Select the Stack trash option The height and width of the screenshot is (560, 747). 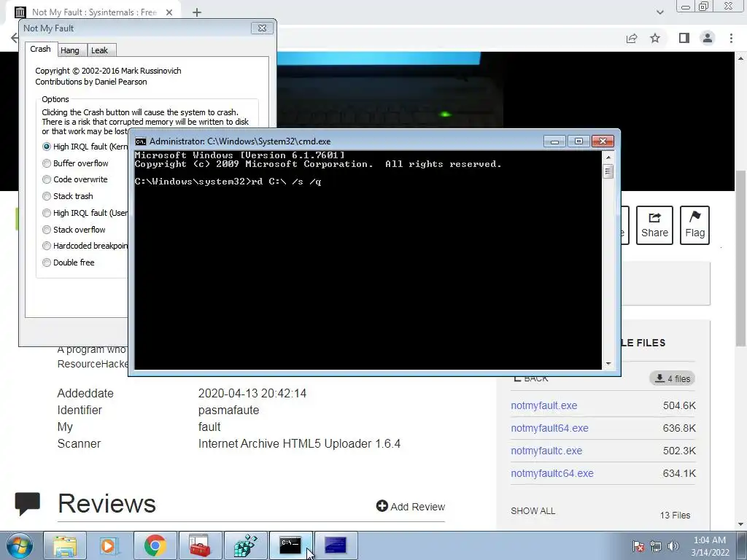click(x=68, y=196)
